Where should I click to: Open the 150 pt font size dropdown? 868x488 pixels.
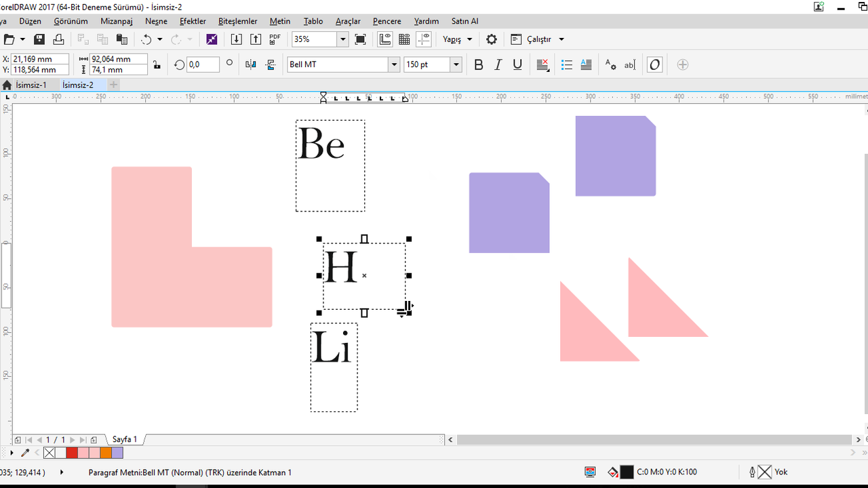coord(456,65)
